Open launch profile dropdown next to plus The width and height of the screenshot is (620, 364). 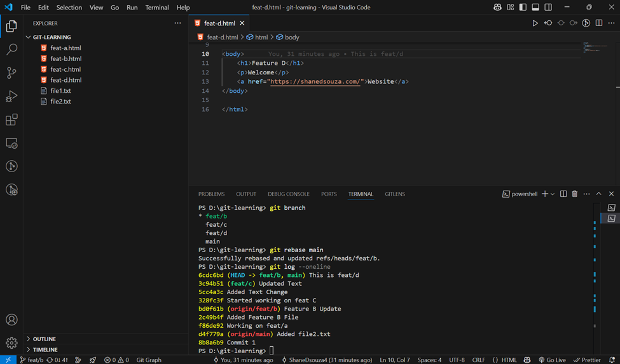(x=553, y=194)
